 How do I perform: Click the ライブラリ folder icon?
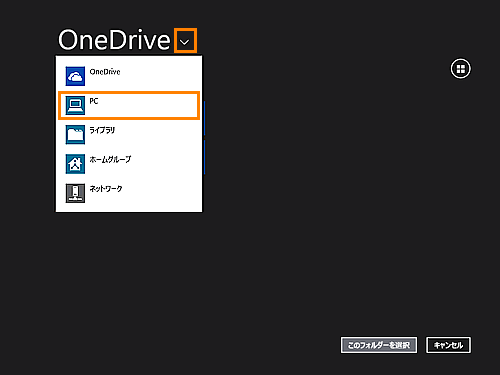click(x=75, y=135)
